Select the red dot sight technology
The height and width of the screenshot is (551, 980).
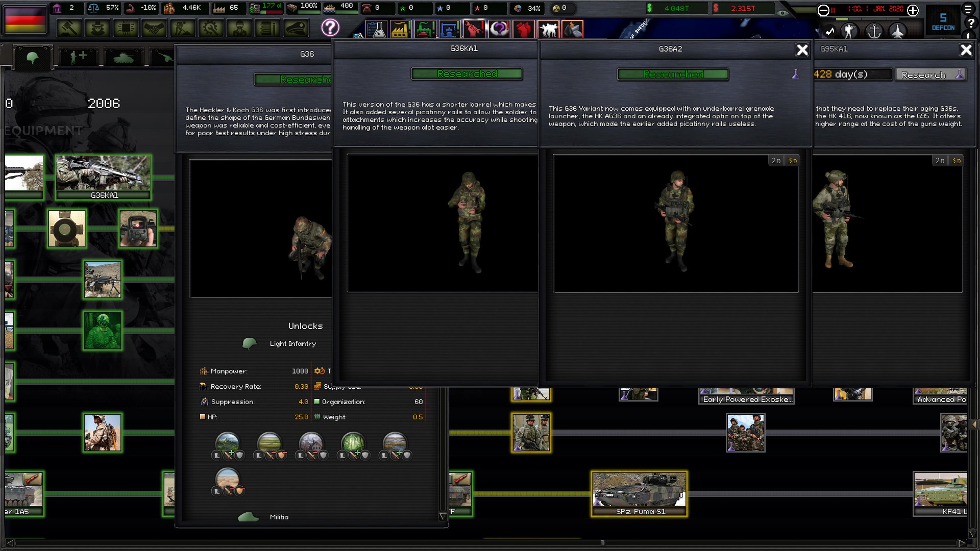138,229
